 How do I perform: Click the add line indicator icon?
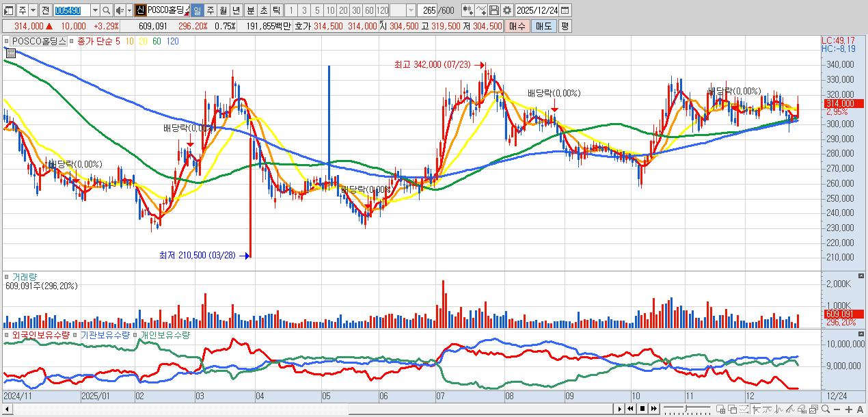[481, 10]
